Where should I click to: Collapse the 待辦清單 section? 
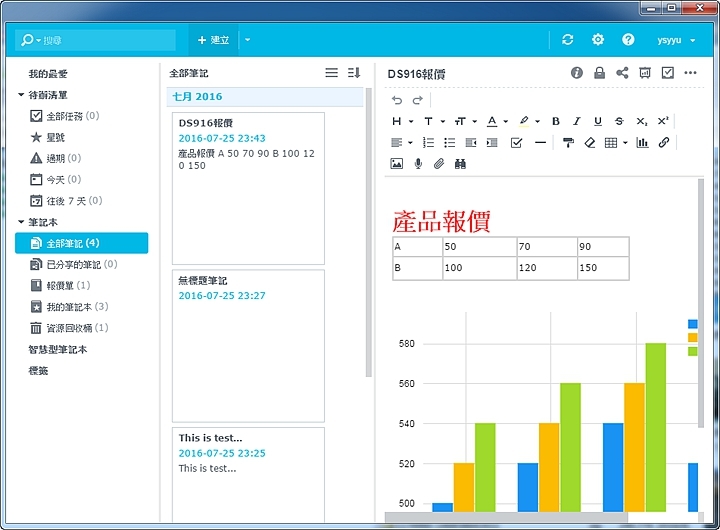[21, 95]
